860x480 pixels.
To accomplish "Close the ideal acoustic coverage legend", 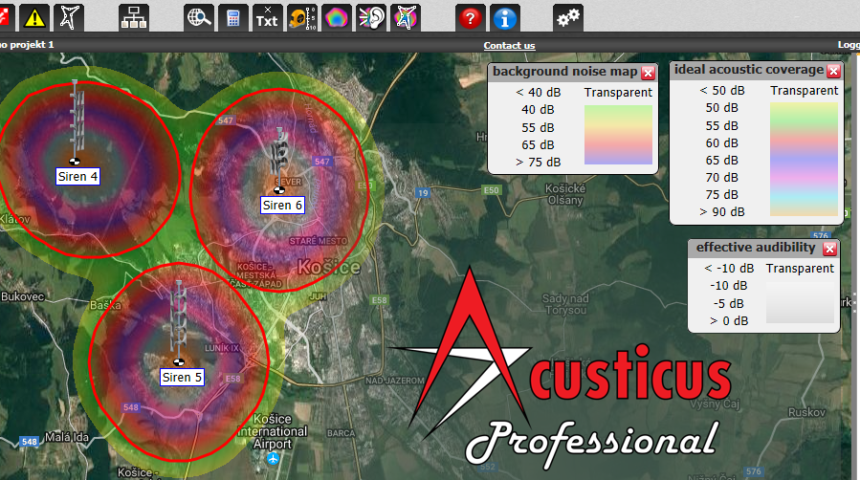I will point(834,71).
